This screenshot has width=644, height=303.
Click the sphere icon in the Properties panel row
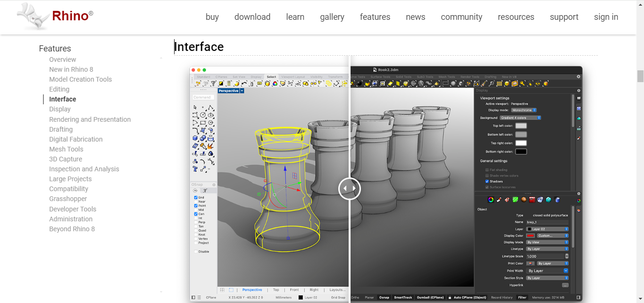coord(524,200)
